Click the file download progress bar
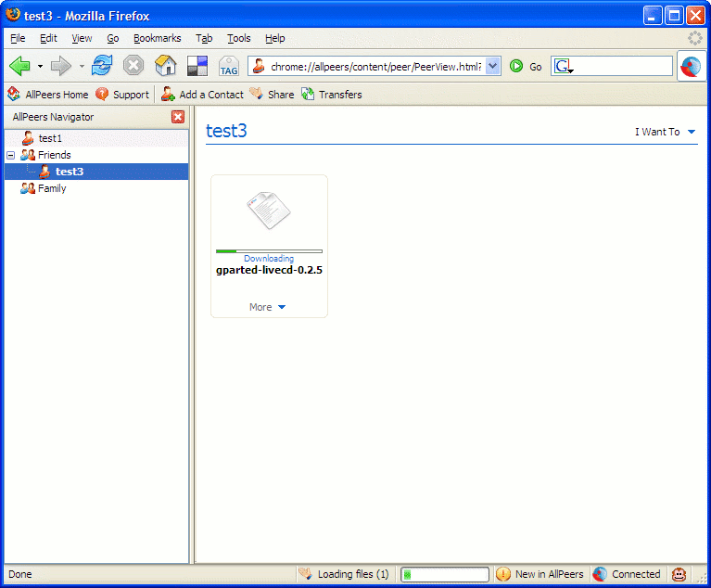The height and width of the screenshot is (588, 711). [270, 251]
